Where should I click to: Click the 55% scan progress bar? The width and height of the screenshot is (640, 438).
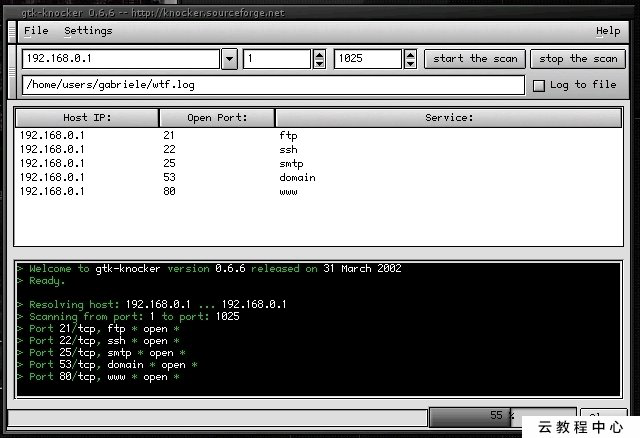[x=503, y=417]
